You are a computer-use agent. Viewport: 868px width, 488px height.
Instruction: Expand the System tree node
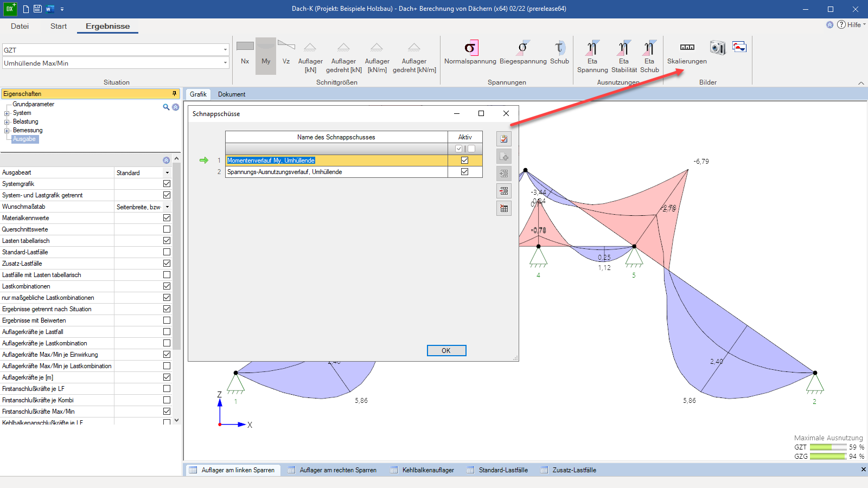point(7,113)
